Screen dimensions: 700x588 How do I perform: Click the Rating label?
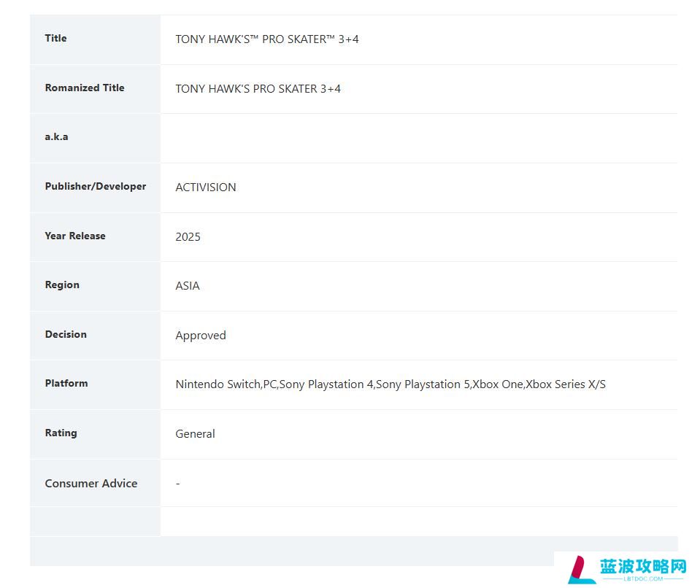pyautogui.click(x=61, y=433)
